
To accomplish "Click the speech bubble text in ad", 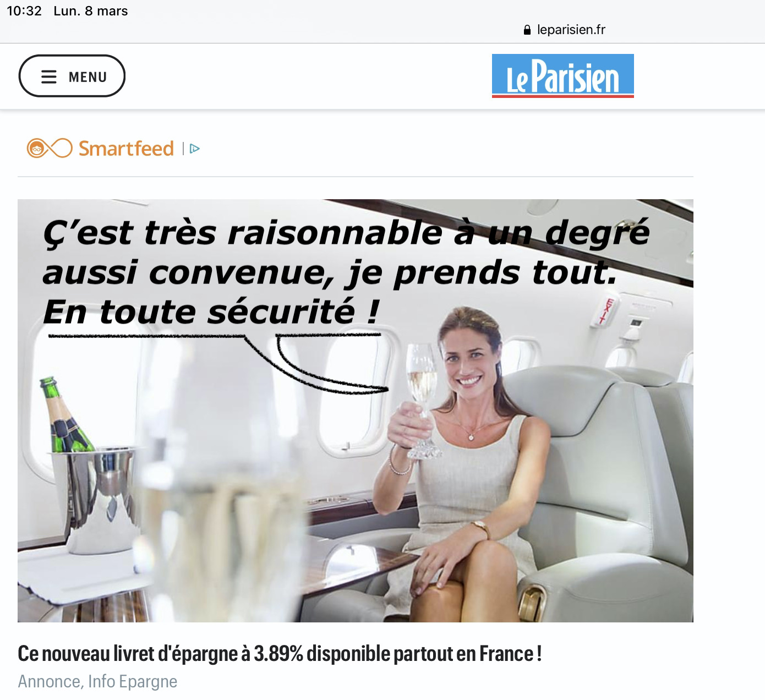I will click(346, 272).
